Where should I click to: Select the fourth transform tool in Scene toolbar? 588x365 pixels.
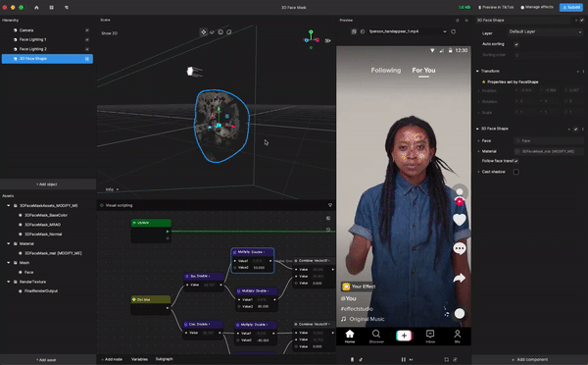[228, 32]
